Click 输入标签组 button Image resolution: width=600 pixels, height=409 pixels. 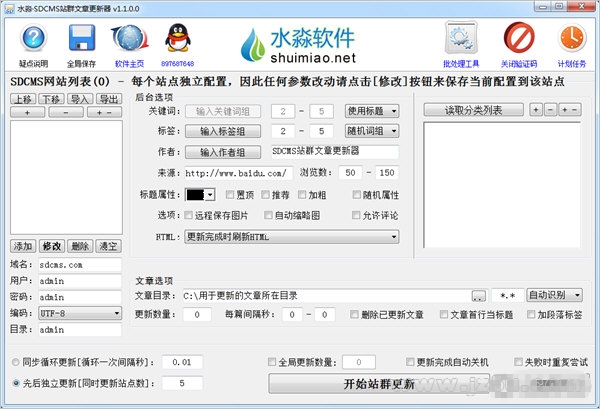click(223, 131)
